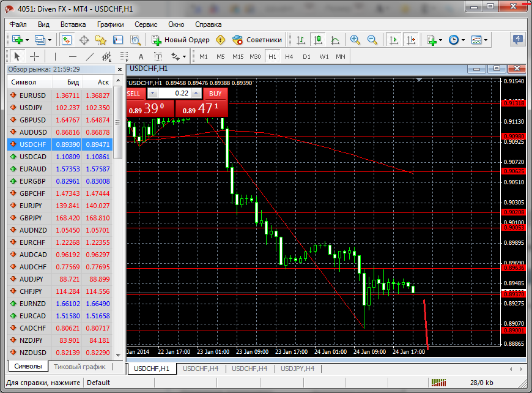Click the red BUY button
The height and width of the screenshot is (393, 532).
coord(215,94)
